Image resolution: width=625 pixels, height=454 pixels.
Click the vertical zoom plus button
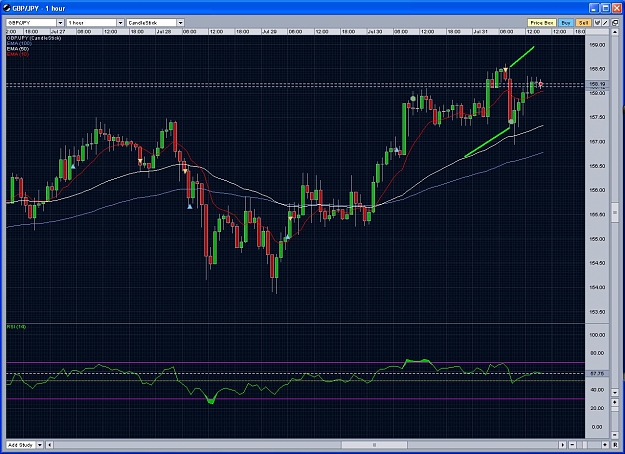point(615,403)
